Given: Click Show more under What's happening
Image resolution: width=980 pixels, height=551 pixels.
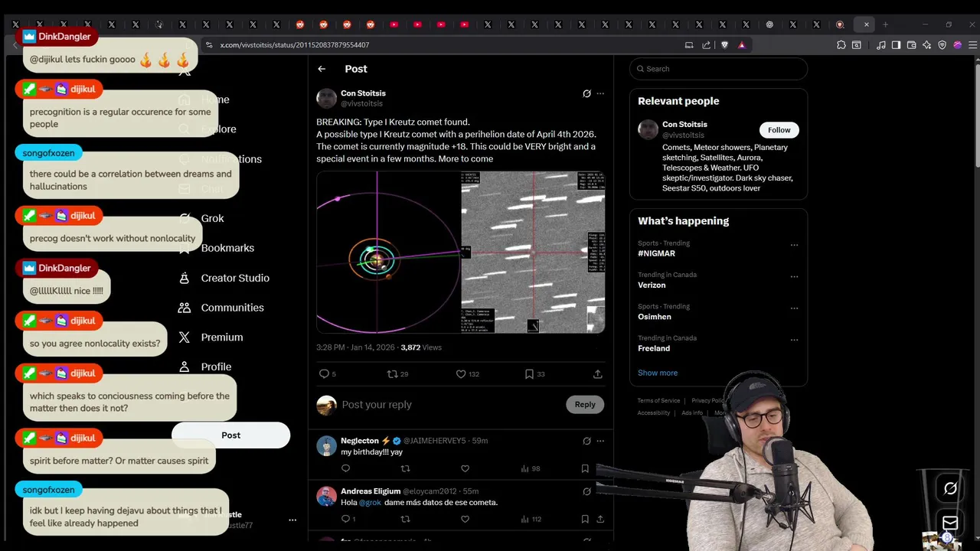Looking at the screenshot, I should coord(658,373).
